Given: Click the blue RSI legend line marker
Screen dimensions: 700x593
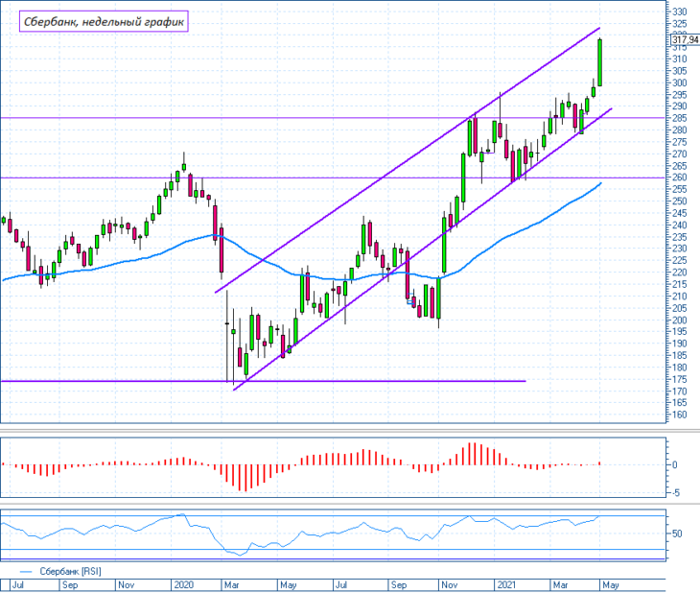Looking at the screenshot, I should tap(26, 572).
